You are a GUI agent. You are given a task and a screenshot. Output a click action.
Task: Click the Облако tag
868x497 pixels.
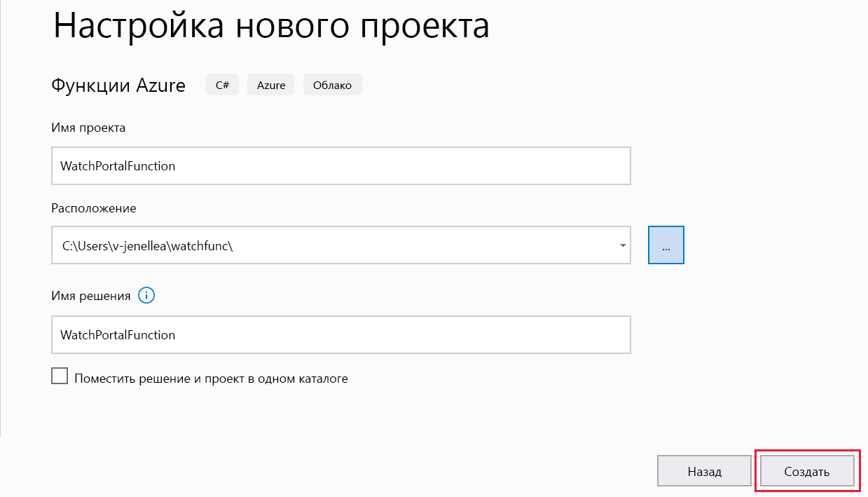point(333,85)
